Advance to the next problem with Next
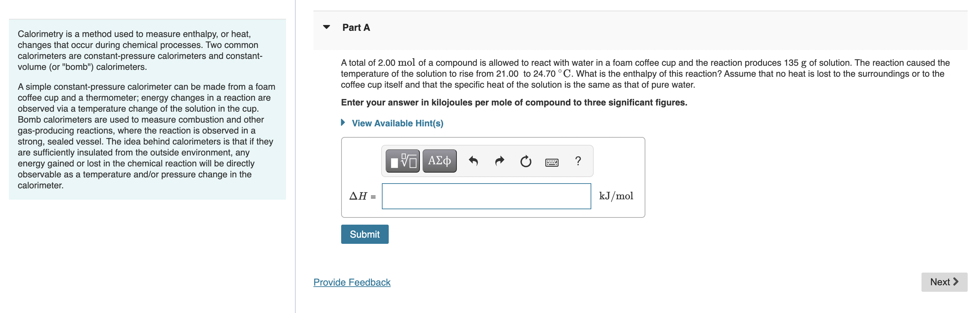Image resolution: width=980 pixels, height=313 pixels. tap(945, 282)
